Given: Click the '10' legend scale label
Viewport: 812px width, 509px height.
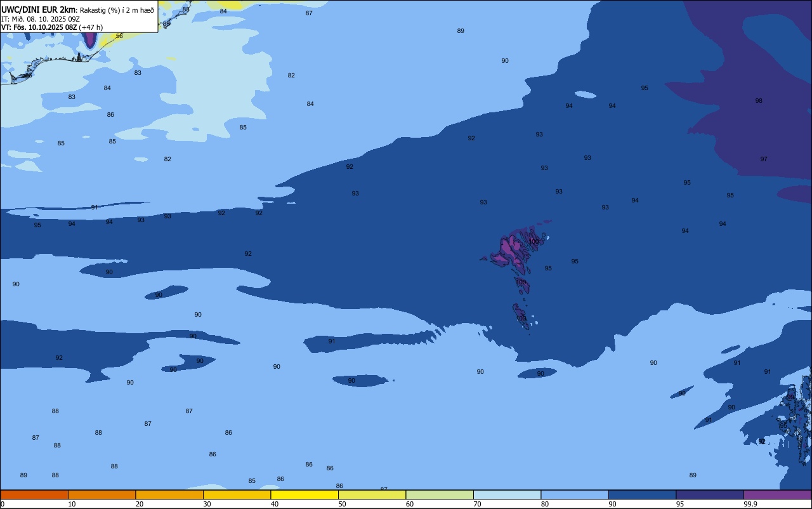Looking at the screenshot, I should click(72, 504).
